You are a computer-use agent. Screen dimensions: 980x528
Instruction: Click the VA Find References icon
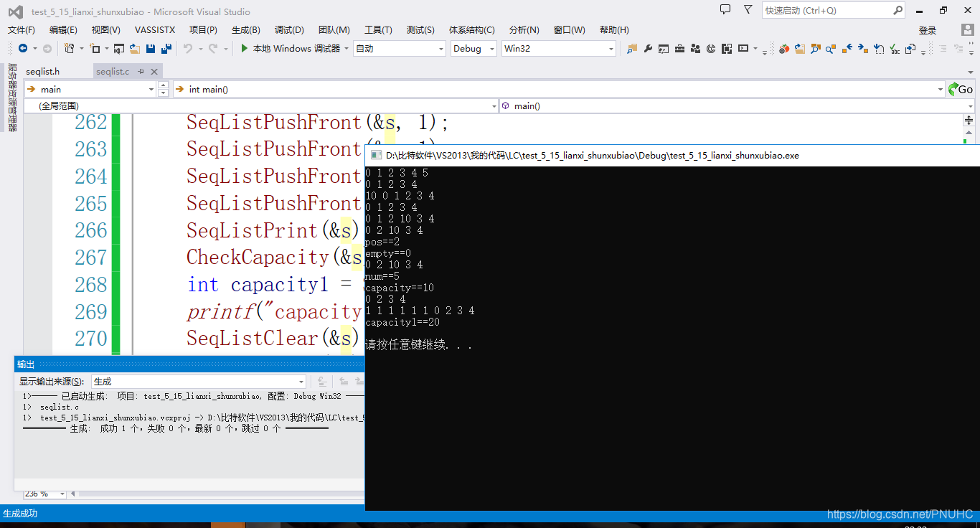tap(831, 49)
